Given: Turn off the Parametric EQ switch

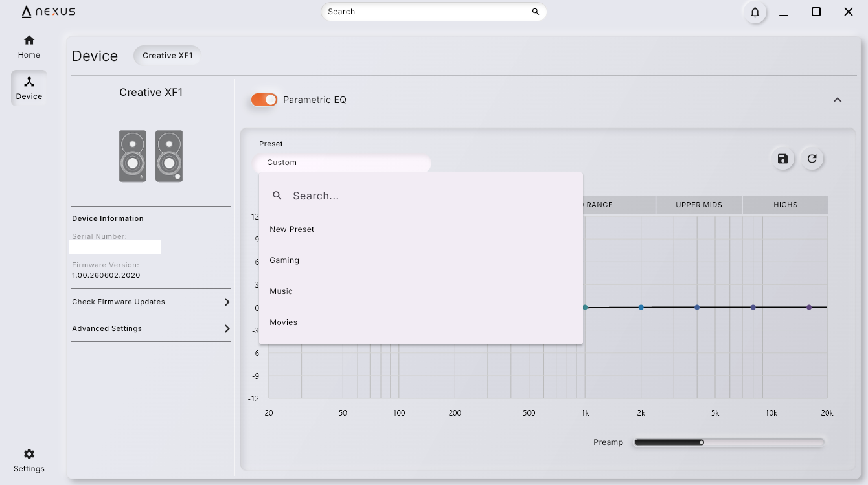Looking at the screenshot, I should [x=264, y=100].
